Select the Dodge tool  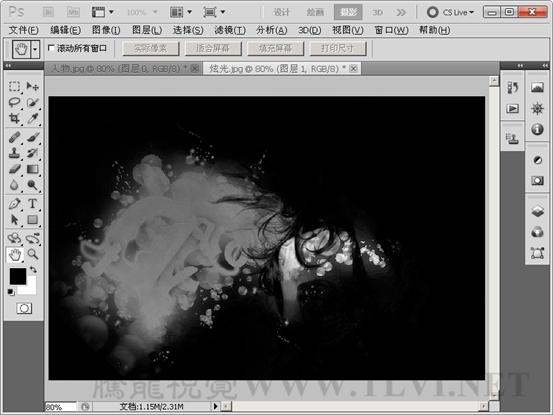tap(32, 185)
